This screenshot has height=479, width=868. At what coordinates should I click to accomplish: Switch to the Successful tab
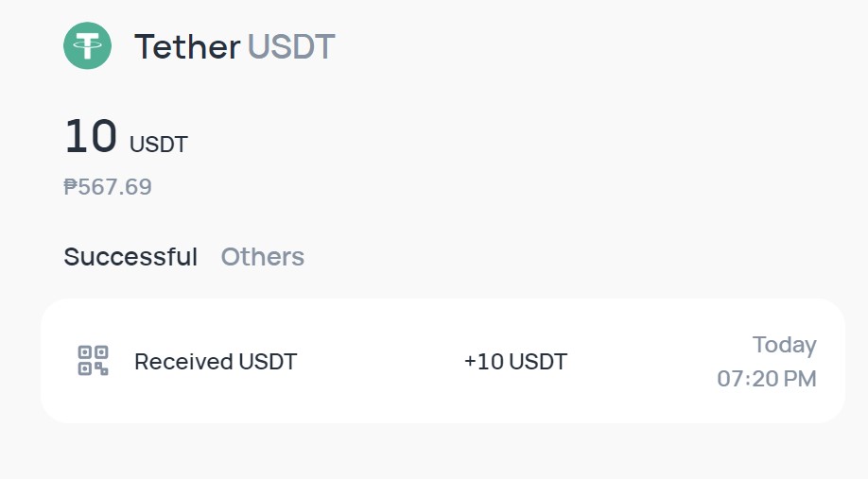click(x=130, y=257)
